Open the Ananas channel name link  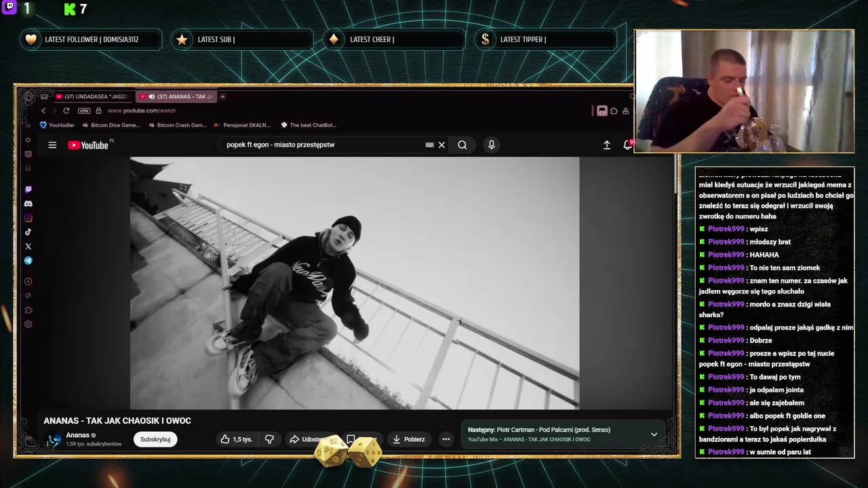(x=78, y=435)
